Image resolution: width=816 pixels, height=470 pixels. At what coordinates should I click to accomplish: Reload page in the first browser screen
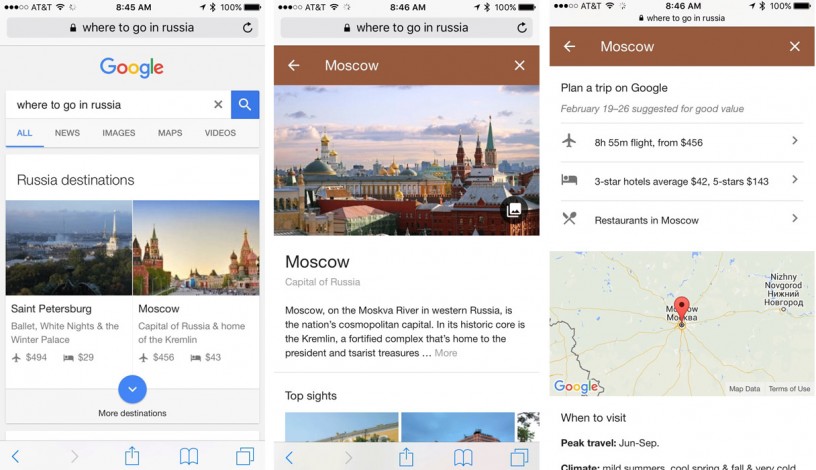point(248,28)
